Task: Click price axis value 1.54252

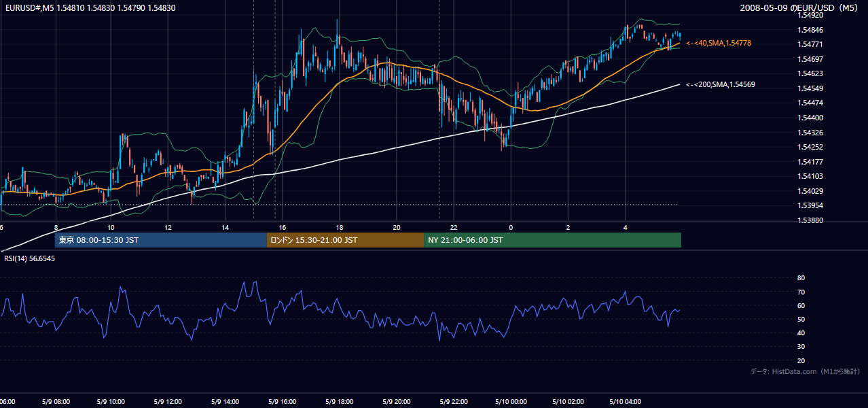Action: (x=810, y=147)
